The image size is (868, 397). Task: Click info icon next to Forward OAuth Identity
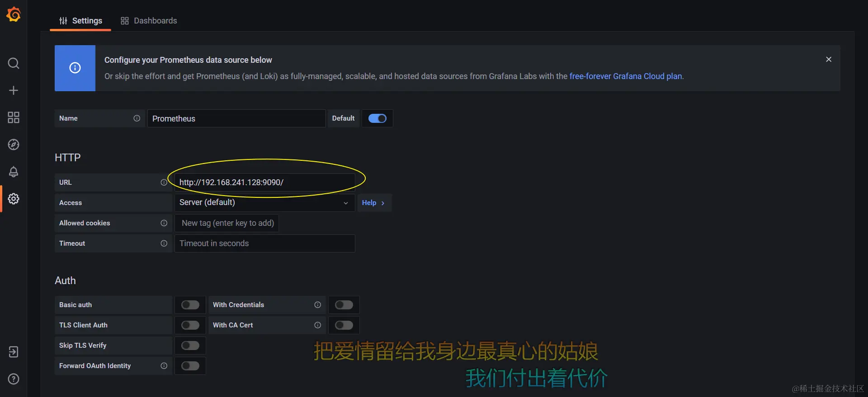click(x=164, y=366)
